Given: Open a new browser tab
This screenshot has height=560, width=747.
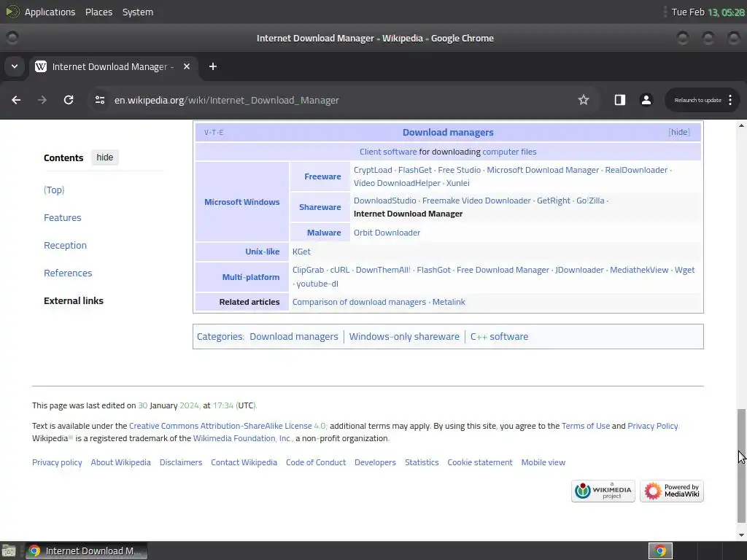Looking at the screenshot, I should click(213, 66).
